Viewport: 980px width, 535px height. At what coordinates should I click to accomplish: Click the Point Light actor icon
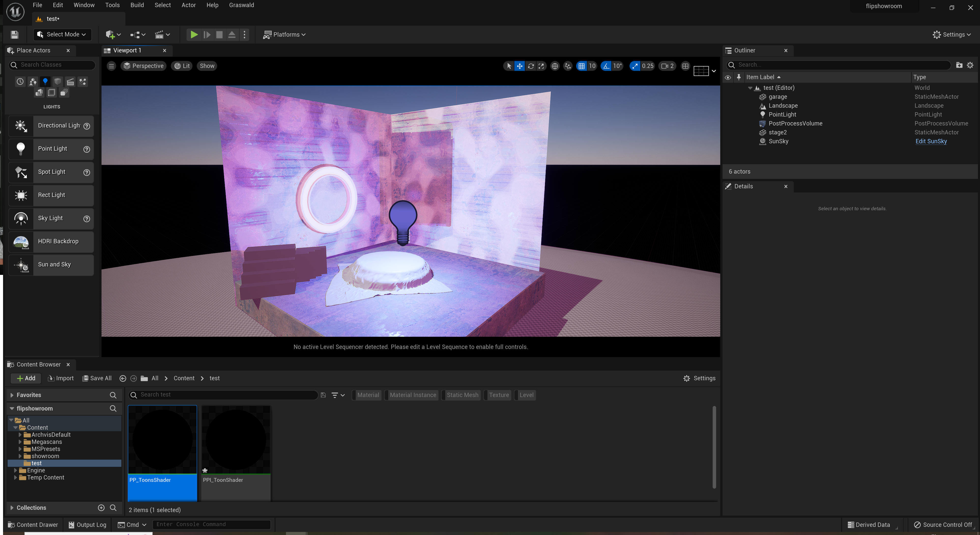tap(21, 149)
